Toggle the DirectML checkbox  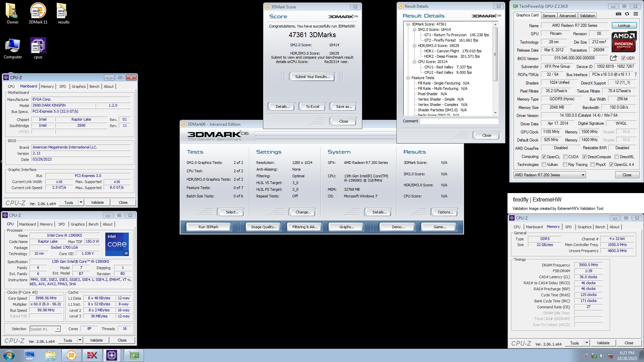coord(616,157)
